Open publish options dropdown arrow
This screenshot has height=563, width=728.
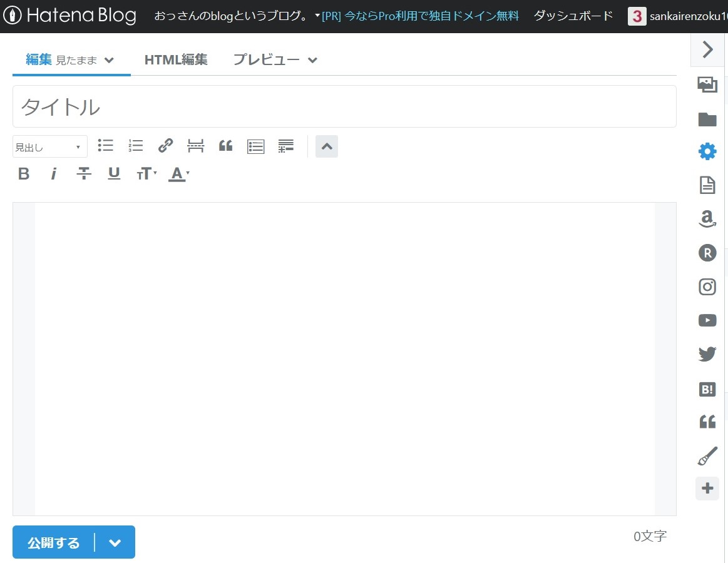[115, 542]
